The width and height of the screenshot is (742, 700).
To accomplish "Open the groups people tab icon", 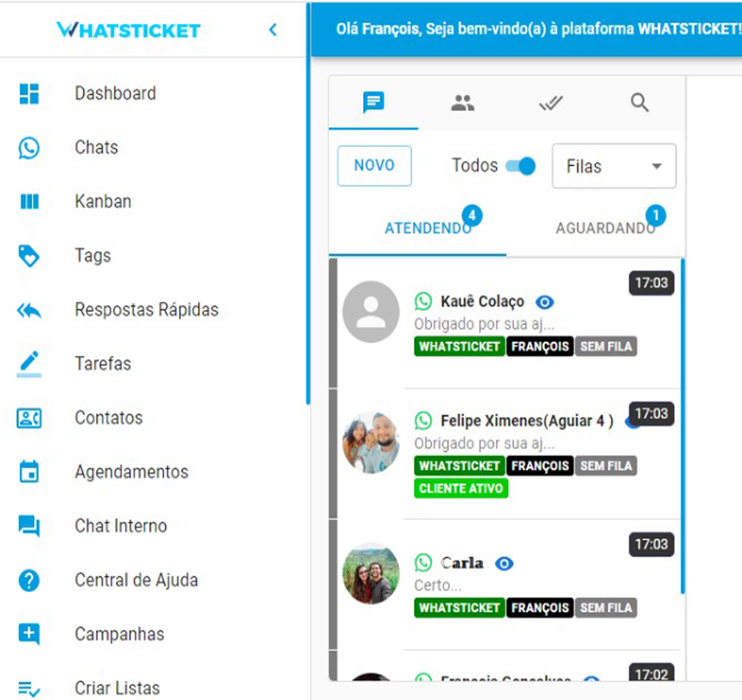I will 463,102.
